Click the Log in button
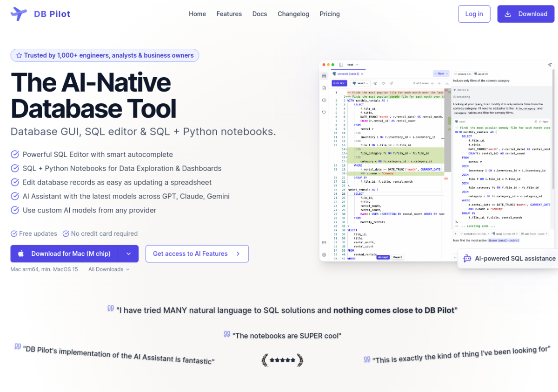 [474, 14]
